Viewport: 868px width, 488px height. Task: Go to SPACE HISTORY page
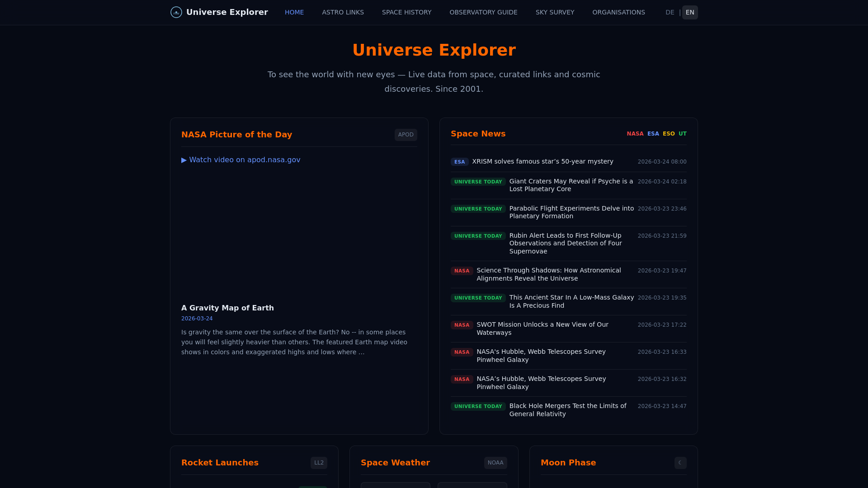406,12
